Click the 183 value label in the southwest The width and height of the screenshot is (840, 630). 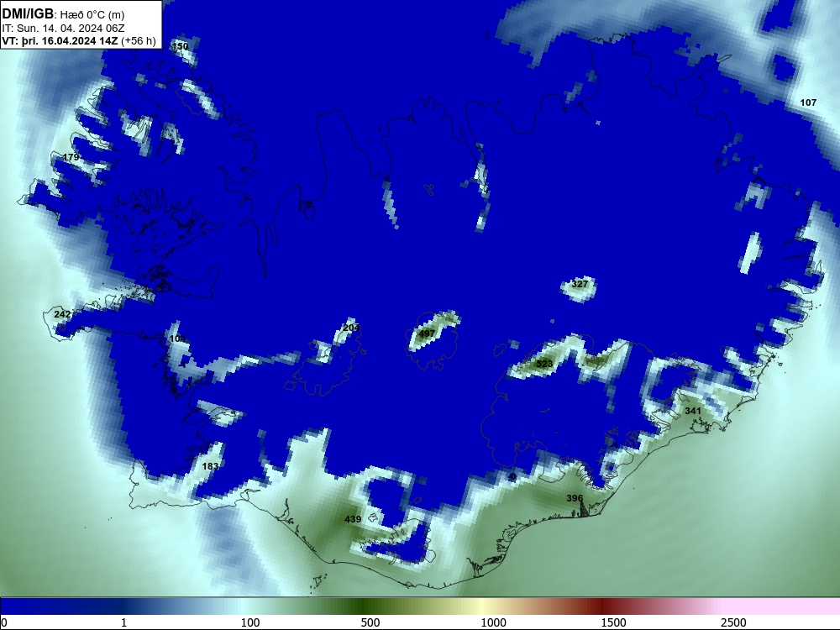click(x=210, y=466)
